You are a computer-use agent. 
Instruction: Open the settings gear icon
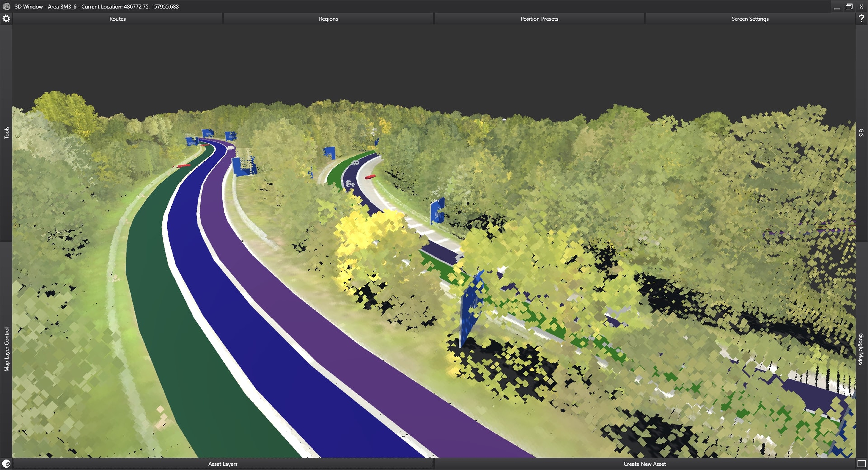click(6, 19)
